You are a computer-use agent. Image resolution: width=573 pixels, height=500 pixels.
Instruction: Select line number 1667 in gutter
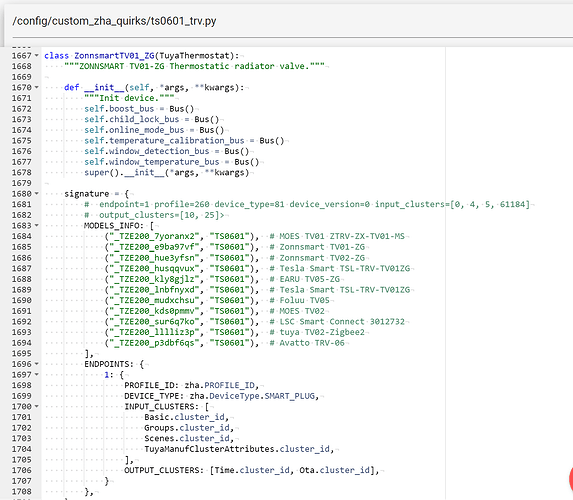pos(22,56)
